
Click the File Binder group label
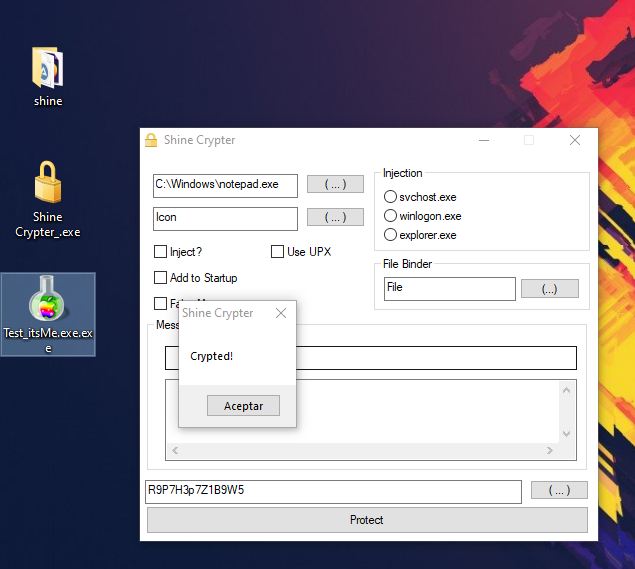pyautogui.click(x=407, y=264)
